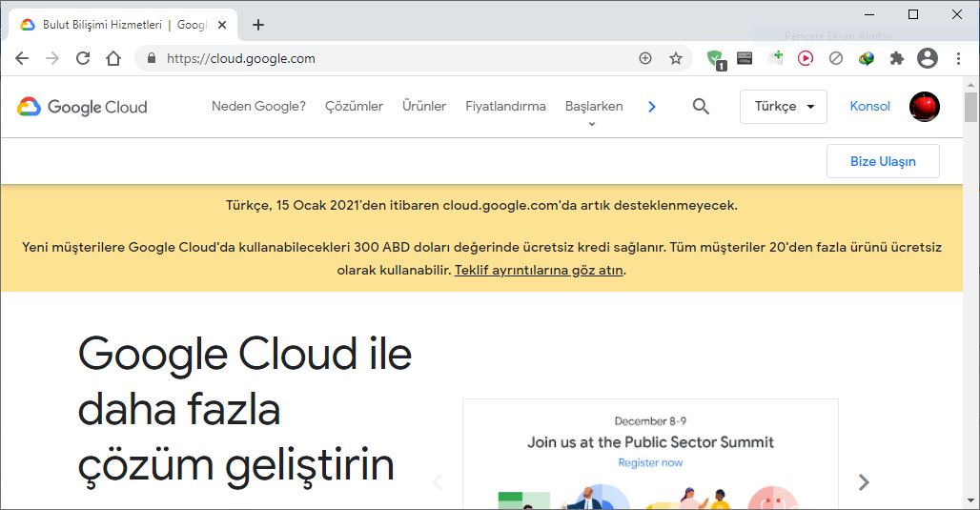This screenshot has height=510, width=980.
Task: Minimize the Chrome window
Action: (x=869, y=13)
